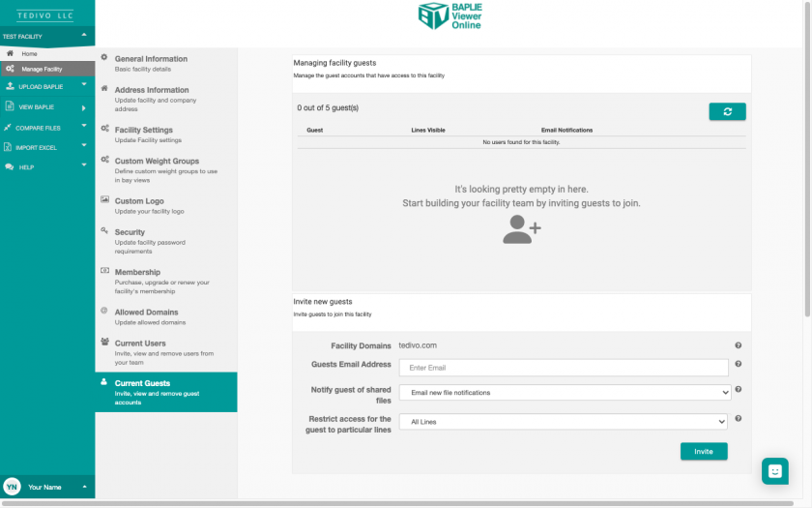
Task: Click the horizontal page scrollbar
Action: tap(396, 503)
